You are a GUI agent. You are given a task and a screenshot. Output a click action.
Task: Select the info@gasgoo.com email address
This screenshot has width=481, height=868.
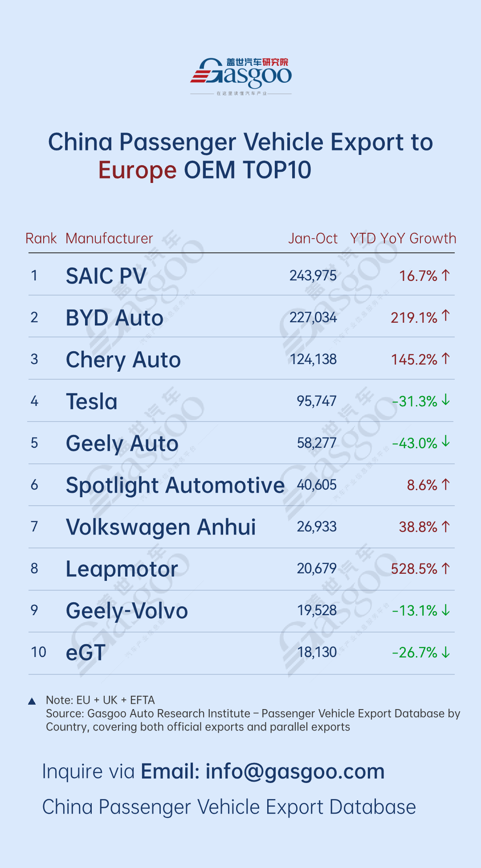pos(295,771)
